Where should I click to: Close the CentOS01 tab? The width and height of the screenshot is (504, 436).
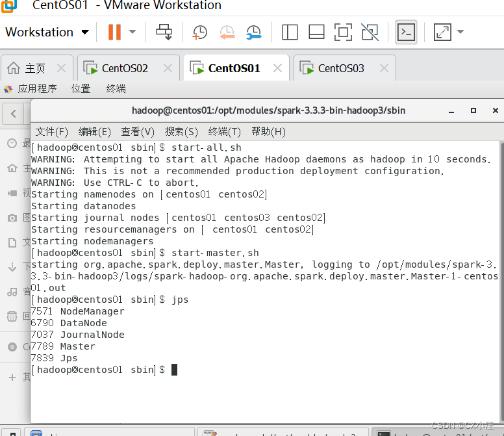pos(277,68)
